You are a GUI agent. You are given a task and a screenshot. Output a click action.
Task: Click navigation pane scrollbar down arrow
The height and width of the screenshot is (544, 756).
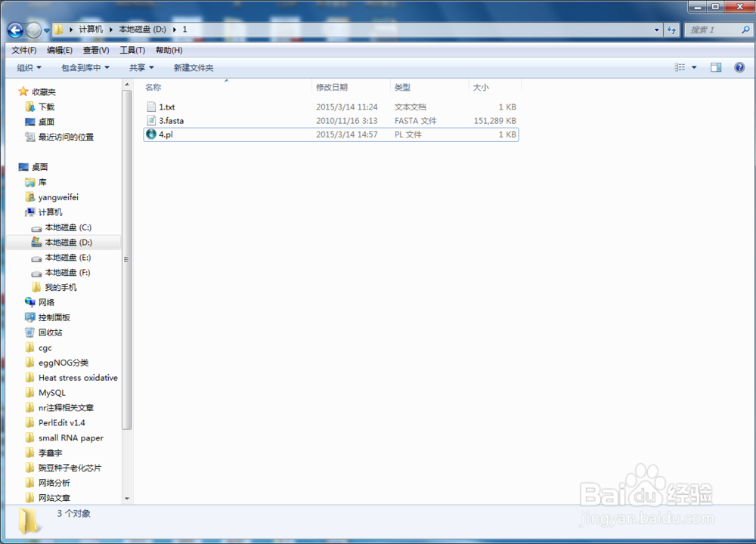point(127,499)
